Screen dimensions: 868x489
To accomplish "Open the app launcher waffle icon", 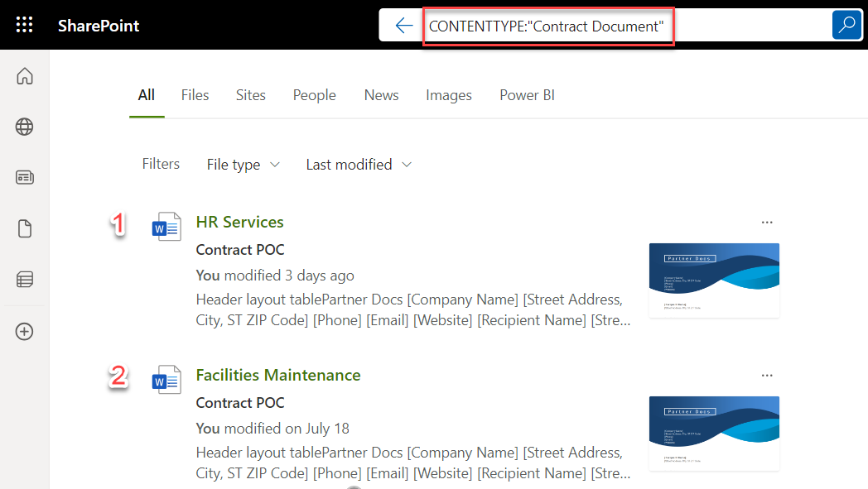I will coord(24,25).
